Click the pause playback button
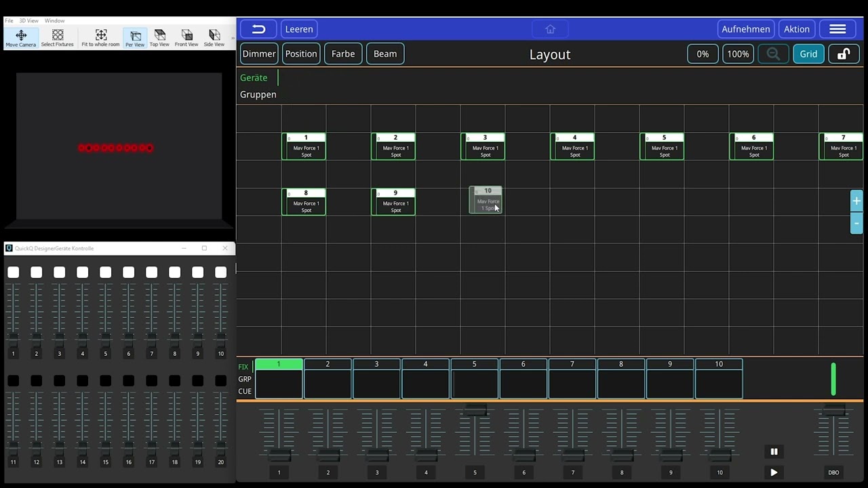 pyautogui.click(x=774, y=451)
